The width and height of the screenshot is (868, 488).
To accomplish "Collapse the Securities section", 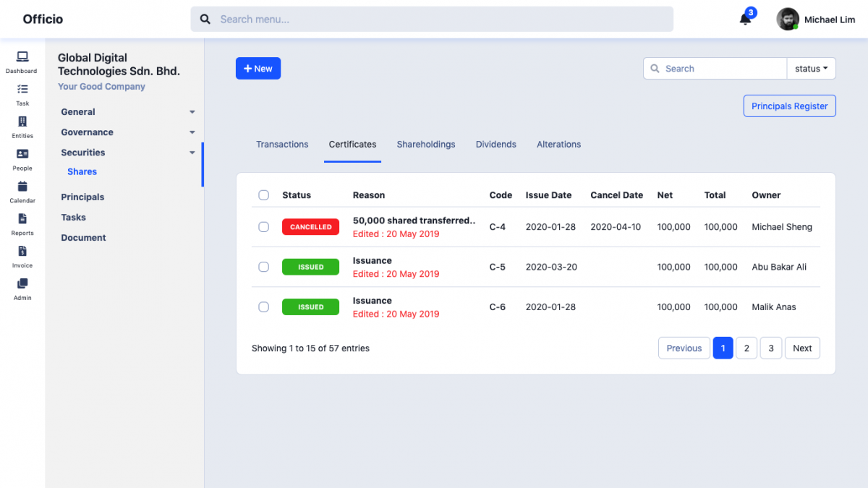I will point(82,152).
